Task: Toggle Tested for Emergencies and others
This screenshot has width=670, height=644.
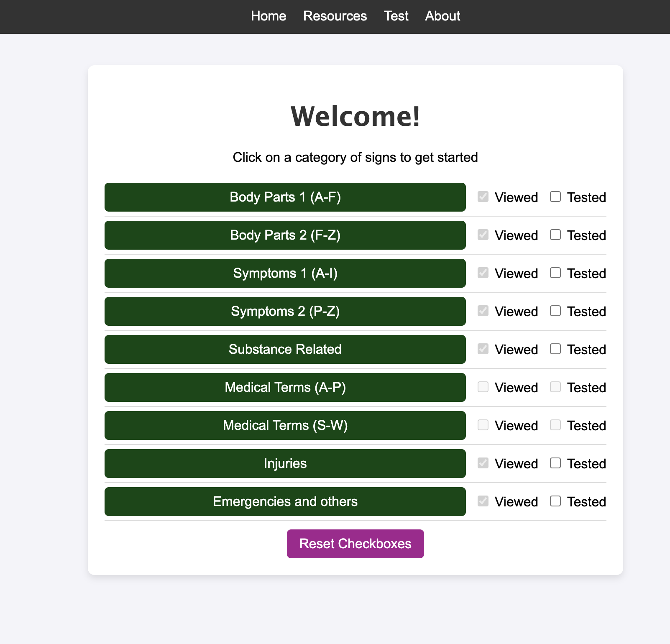Action: click(x=555, y=501)
